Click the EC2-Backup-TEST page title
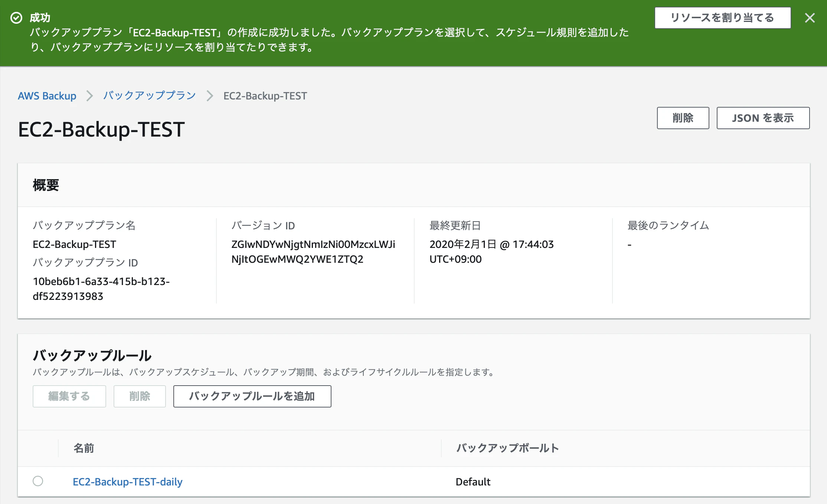Screen dimensions: 827x504 click(x=101, y=129)
